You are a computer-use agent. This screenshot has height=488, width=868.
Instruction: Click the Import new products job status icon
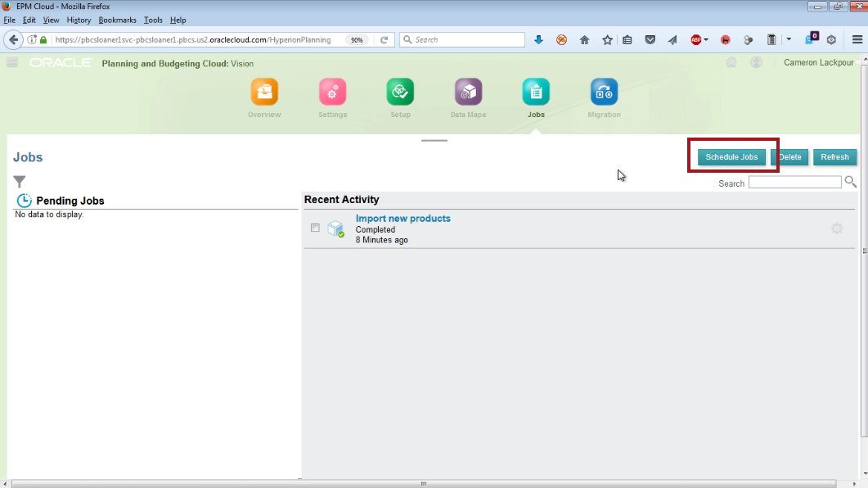(336, 228)
